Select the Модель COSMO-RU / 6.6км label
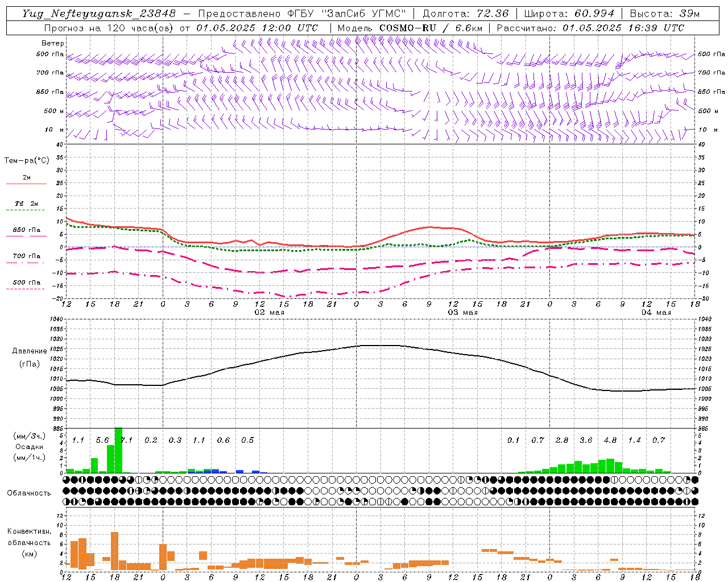 [x=410, y=28]
